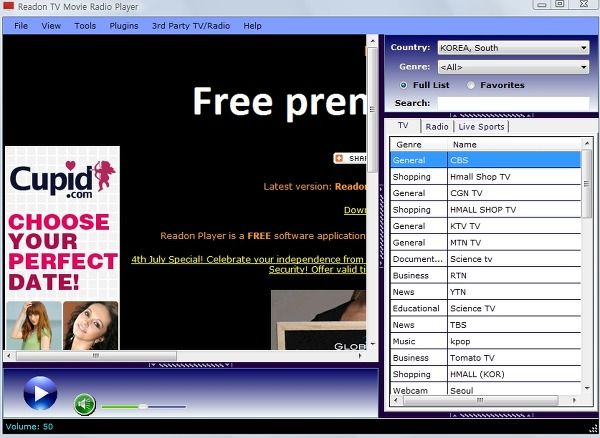Switch to the Radio tab
600x438 pixels.
437,127
